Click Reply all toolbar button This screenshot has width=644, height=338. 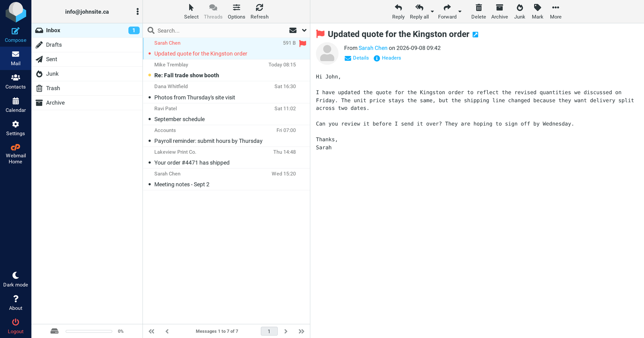click(419, 12)
